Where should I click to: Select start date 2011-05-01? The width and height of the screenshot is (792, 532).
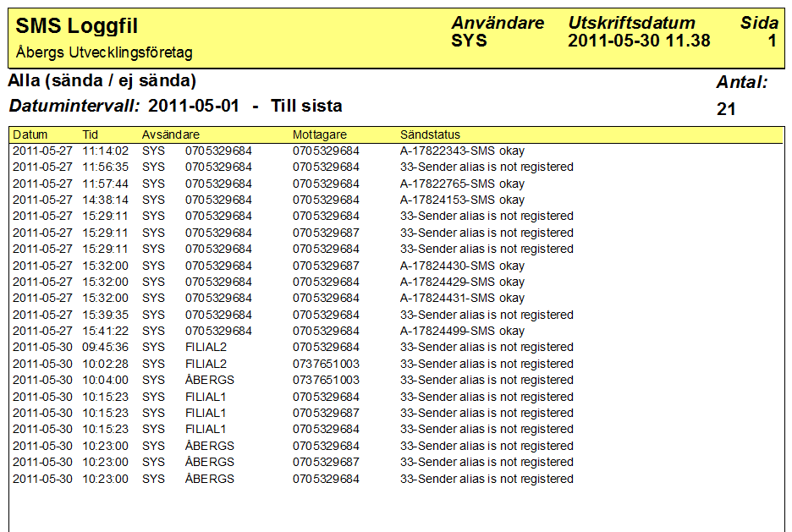[194, 106]
